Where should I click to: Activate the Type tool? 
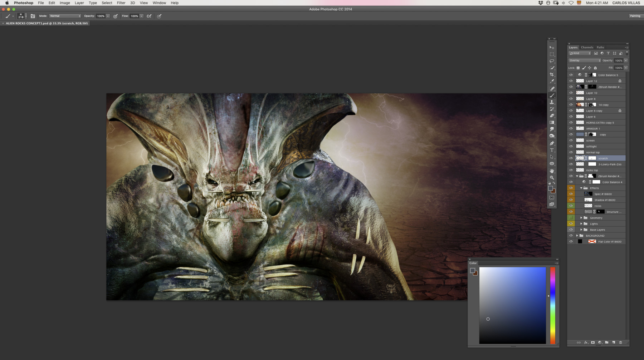click(x=552, y=150)
